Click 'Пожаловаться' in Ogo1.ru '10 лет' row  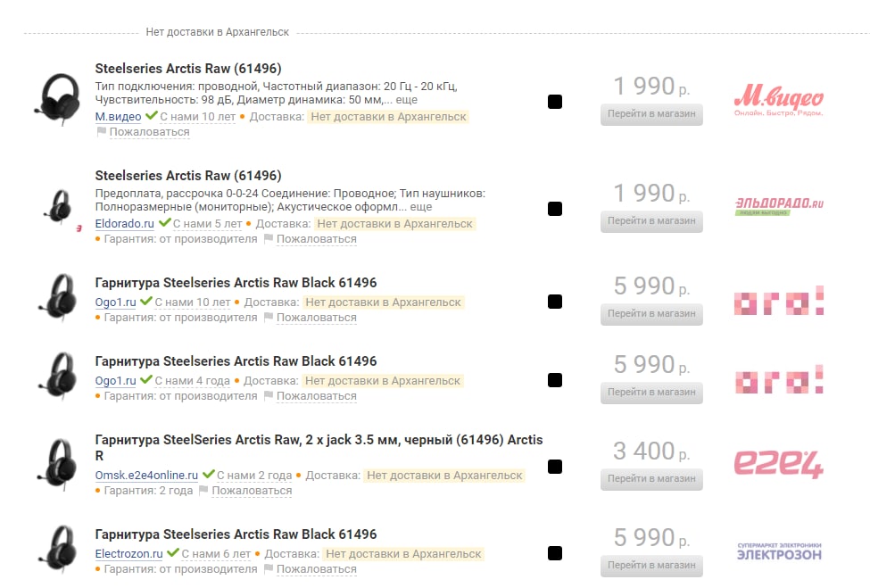[x=316, y=318]
